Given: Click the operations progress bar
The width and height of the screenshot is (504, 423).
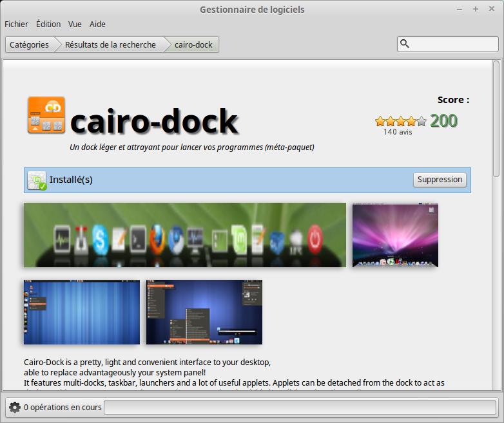Looking at the screenshot, I should coord(300,408).
